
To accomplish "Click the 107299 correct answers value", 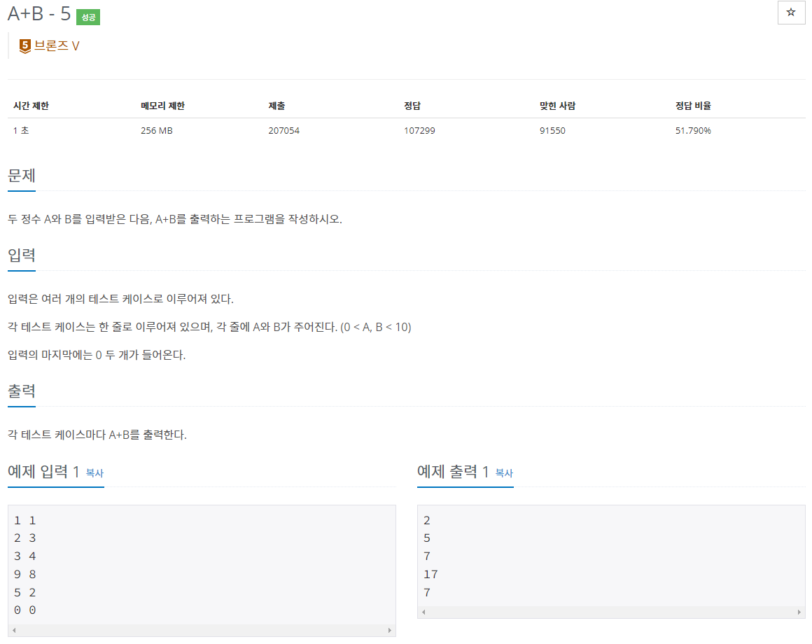I will tap(419, 130).
